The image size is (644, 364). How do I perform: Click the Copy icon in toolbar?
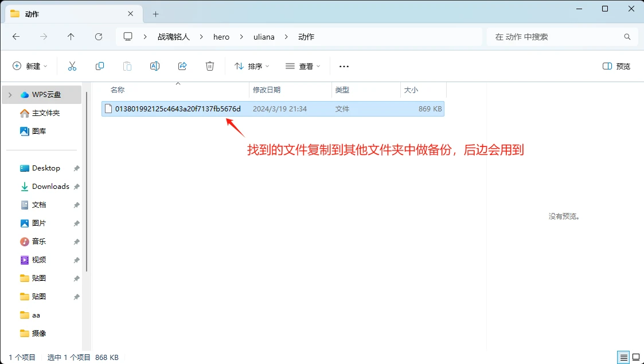(x=100, y=67)
